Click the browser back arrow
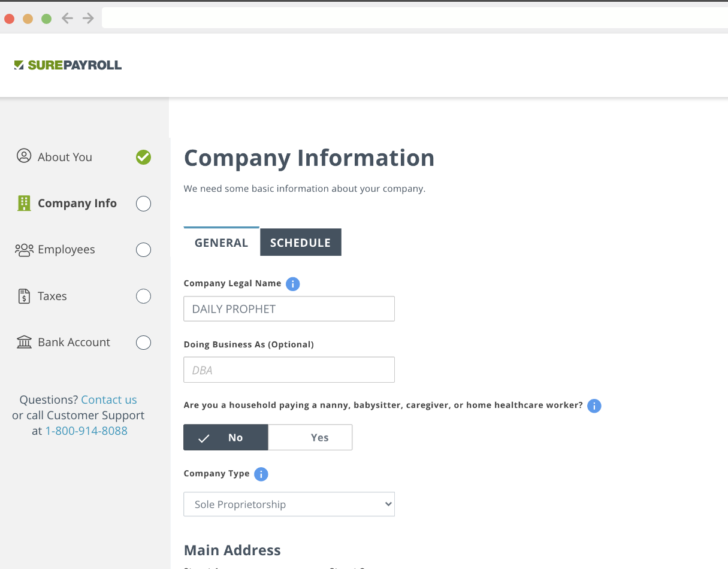 click(x=67, y=18)
